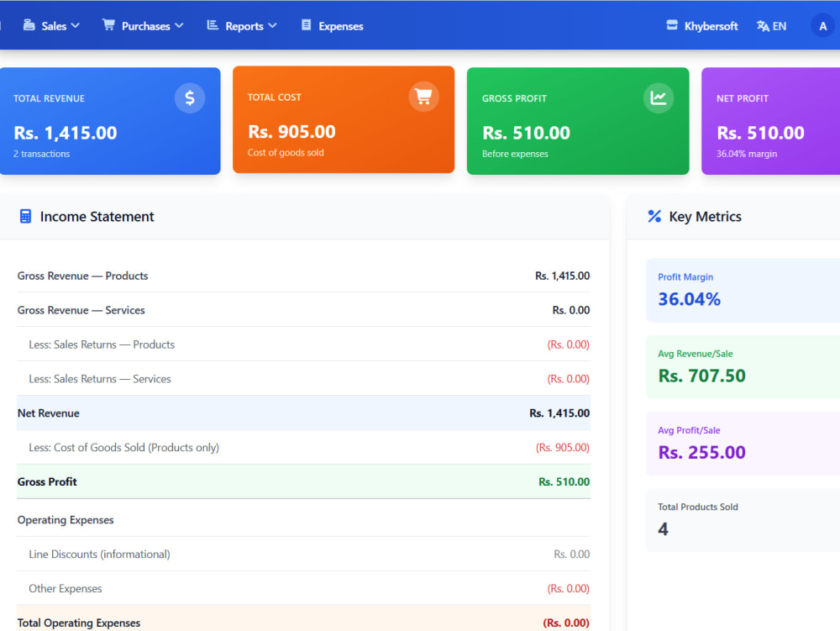Click the Reports chart icon in navbar
840x631 pixels.
(213, 25)
